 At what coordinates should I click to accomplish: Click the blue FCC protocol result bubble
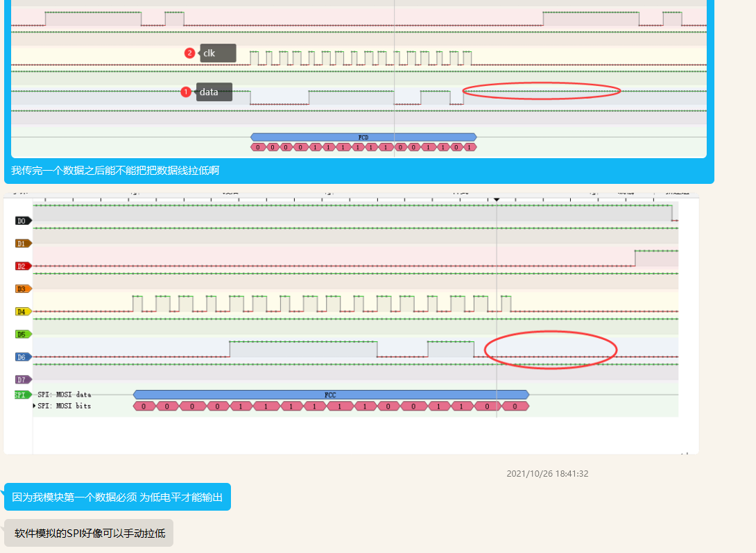(331, 394)
